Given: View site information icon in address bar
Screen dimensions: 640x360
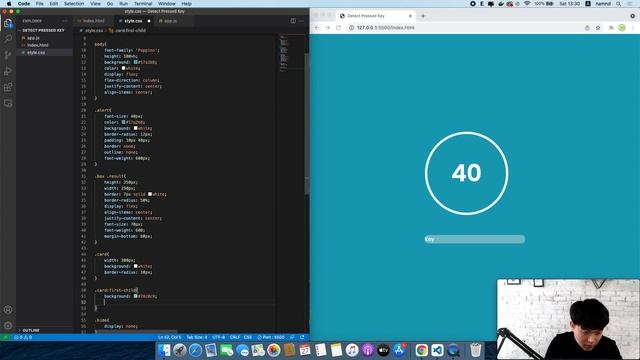Looking at the screenshot, I should pos(351,28).
